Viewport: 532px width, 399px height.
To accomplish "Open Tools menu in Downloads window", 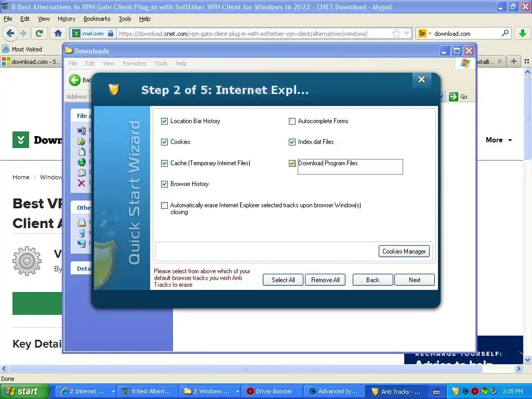I will pyautogui.click(x=161, y=63).
